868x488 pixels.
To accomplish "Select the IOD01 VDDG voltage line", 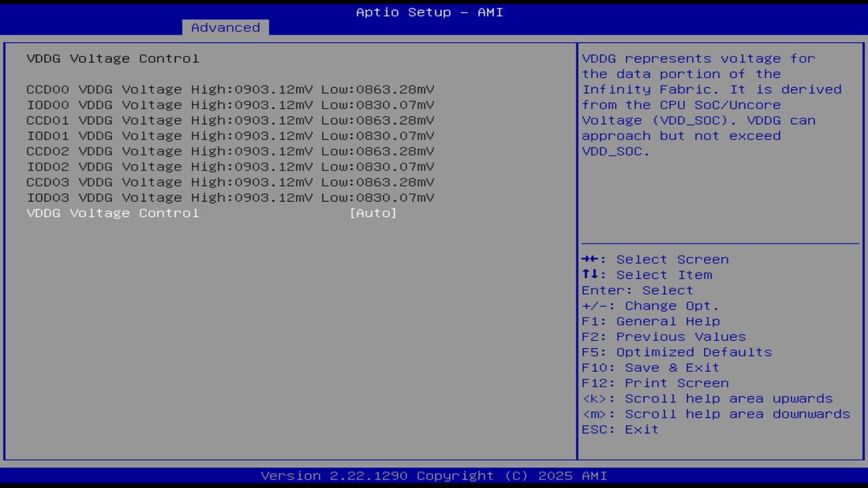I will 230,136.
